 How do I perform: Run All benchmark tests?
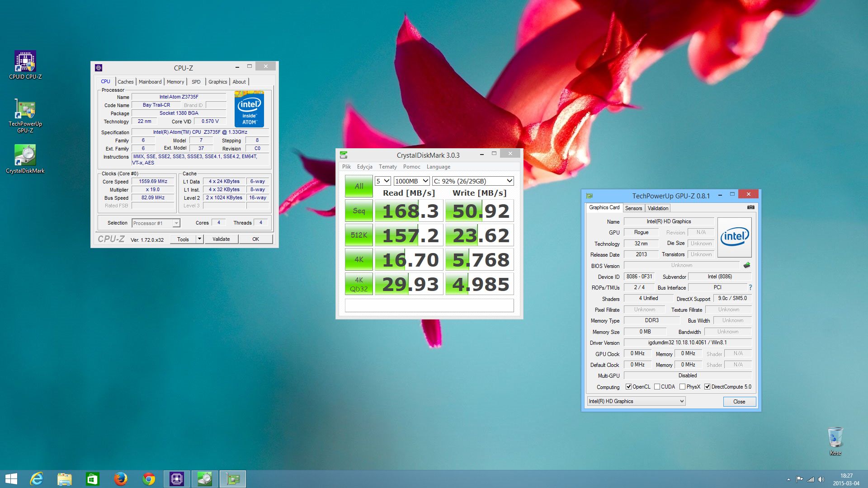pos(359,186)
